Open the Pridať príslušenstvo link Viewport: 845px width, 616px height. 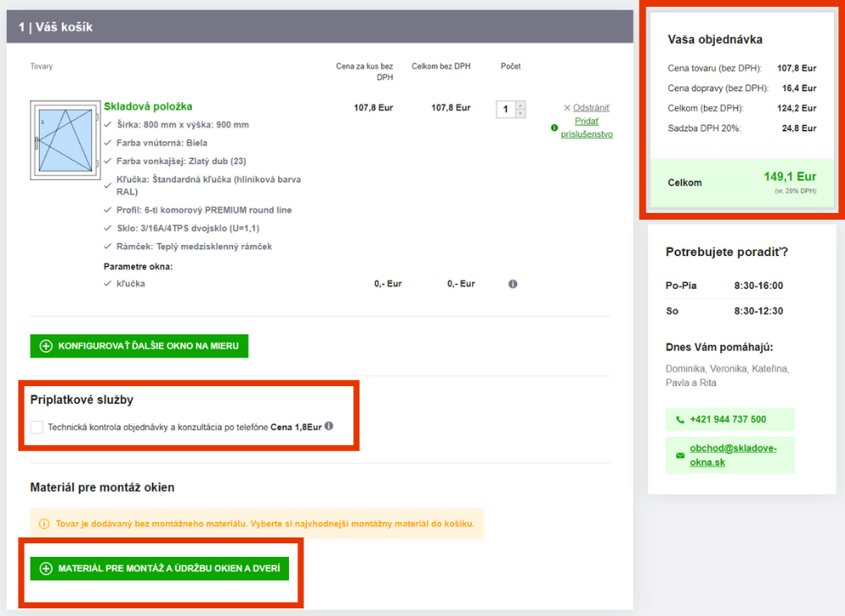pyautogui.click(x=587, y=128)
